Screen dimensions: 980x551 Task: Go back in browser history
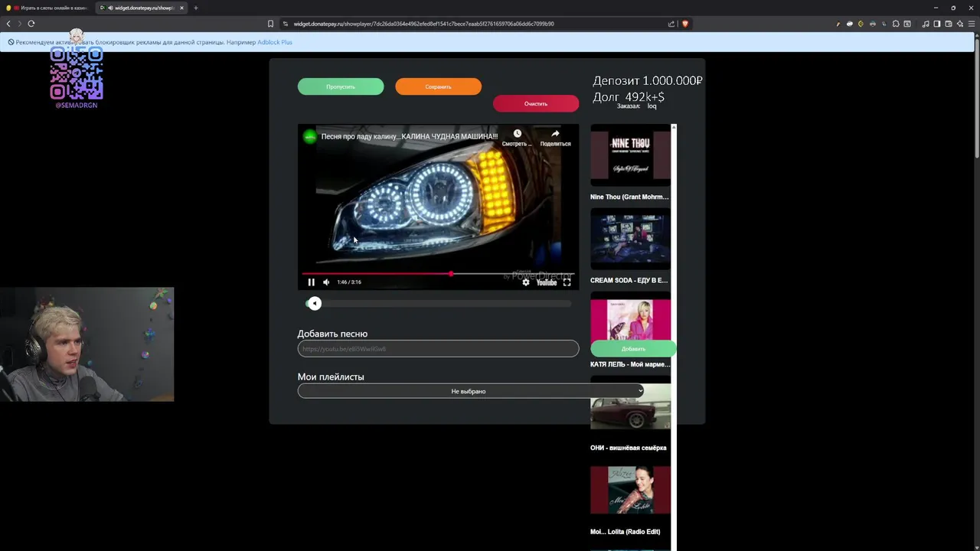coord(8,24)
